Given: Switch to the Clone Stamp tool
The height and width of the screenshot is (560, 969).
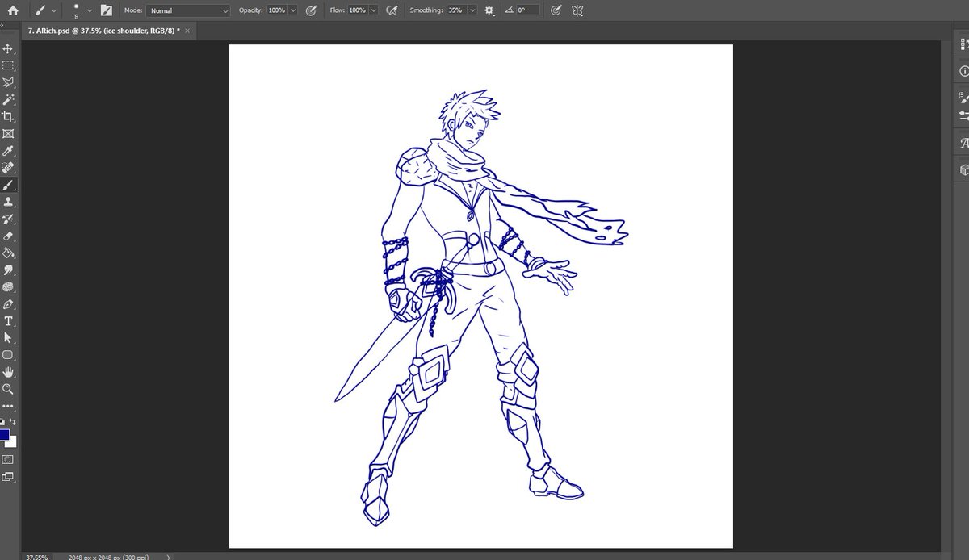Looking at the screenshot, I should (x=9, y=202).
